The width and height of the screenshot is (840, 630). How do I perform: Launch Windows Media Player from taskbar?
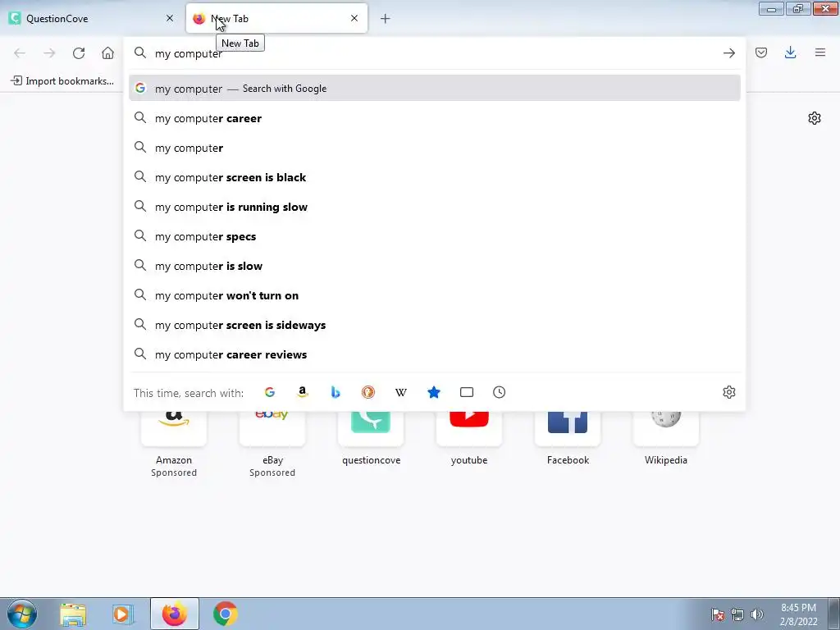(123, 614)
